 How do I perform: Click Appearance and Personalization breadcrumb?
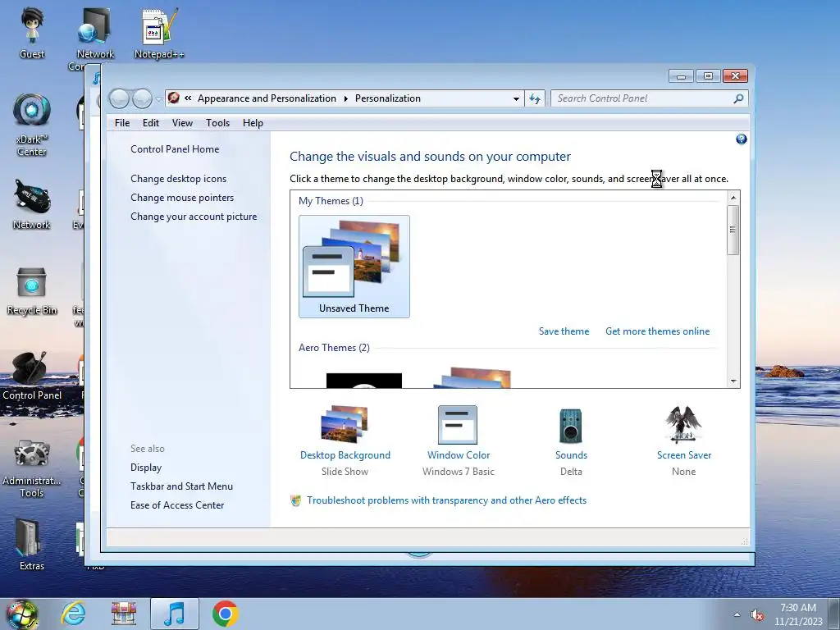pos(267,98)
